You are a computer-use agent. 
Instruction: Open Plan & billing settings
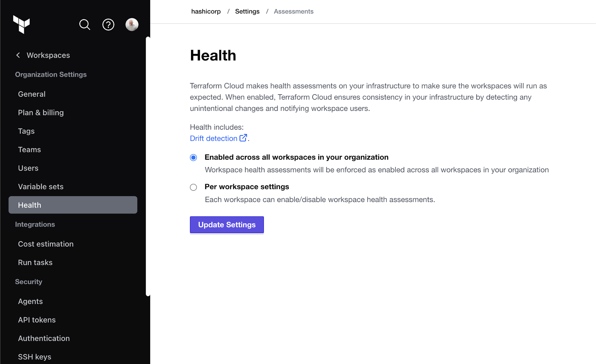[x=41, y=112]
